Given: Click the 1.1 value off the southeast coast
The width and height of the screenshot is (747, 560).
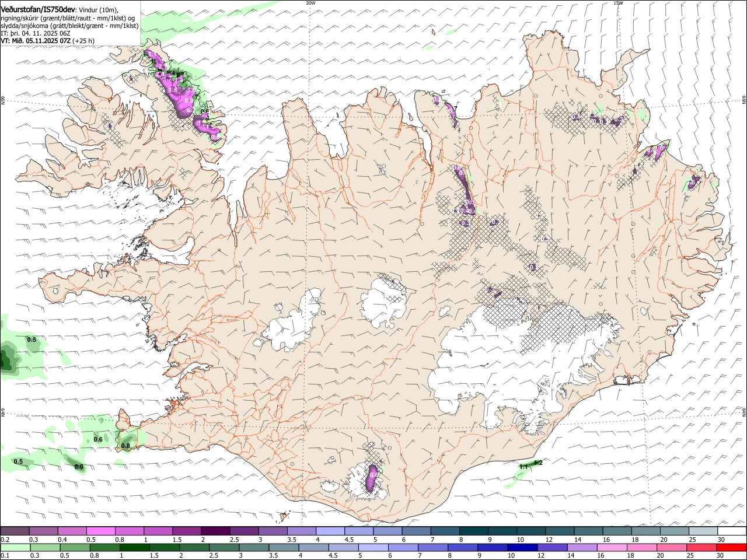Looking at the screenshot, I should click(x=523, y=467).
